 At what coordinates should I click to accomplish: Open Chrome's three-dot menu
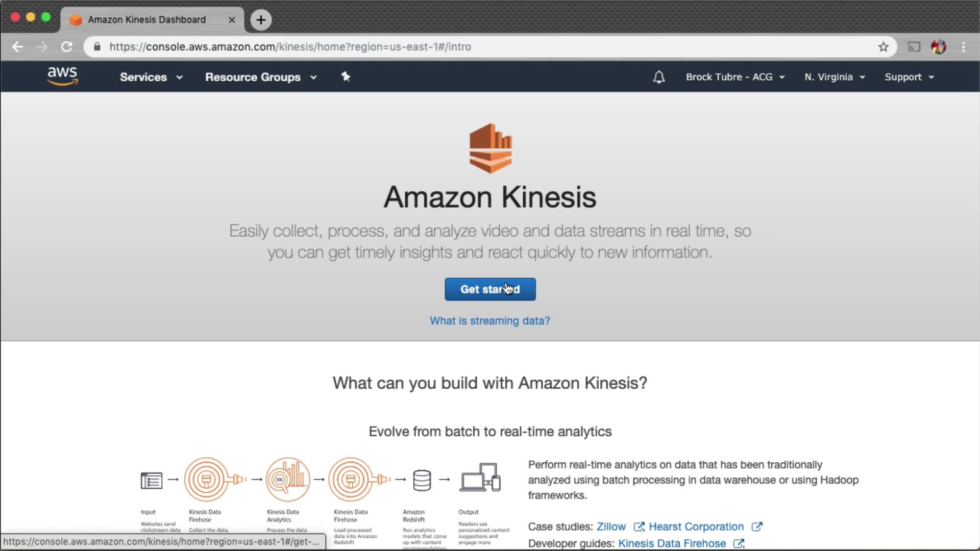coord(964,47)
